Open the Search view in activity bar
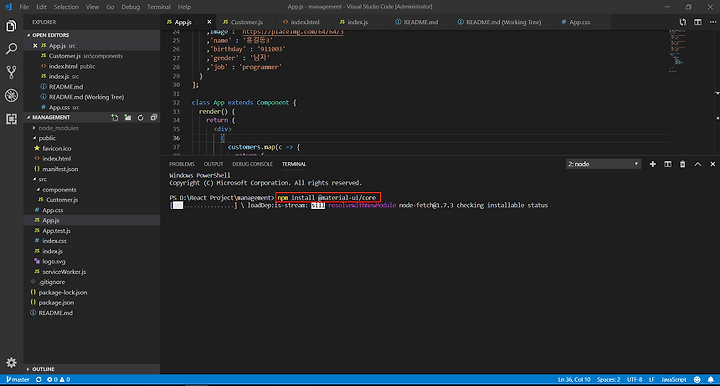Viewport: 720px width, 386px height. 11,49
